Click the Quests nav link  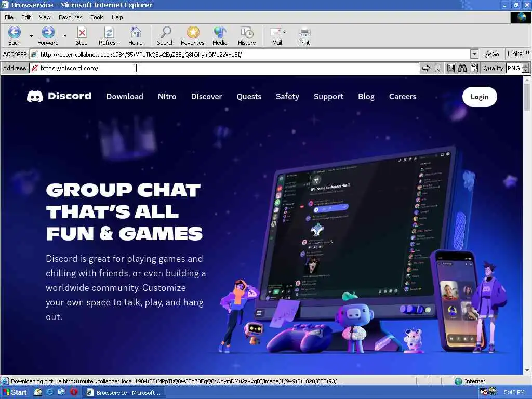coord(249,97)
